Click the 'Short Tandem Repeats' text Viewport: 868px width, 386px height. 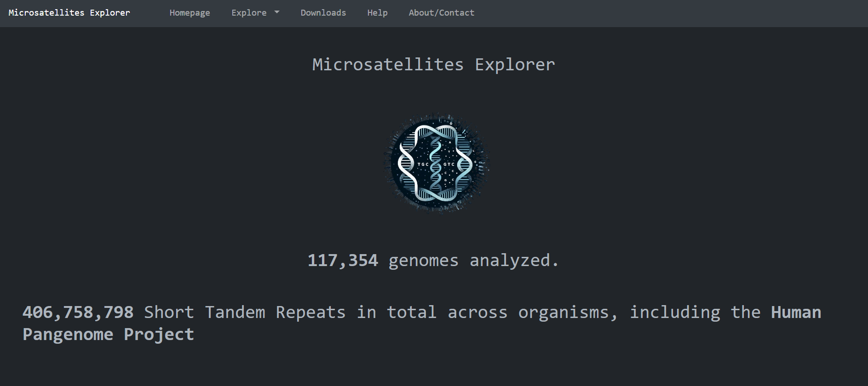[245, 312]
